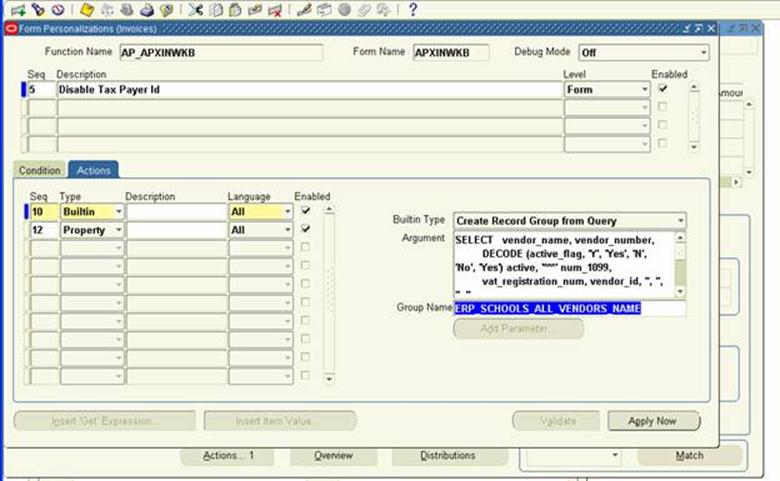Click the Form Name field APXINWKB

[x=451, y=52]
